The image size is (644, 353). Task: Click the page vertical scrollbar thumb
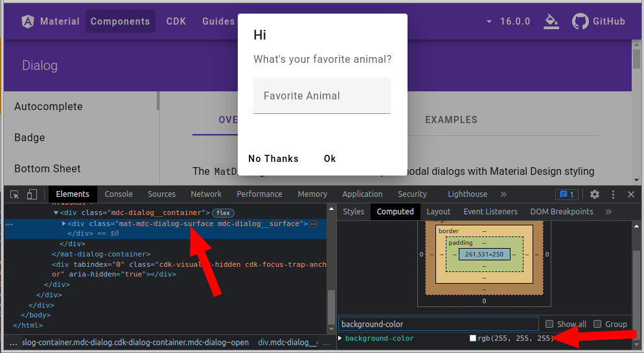point(637,59)
